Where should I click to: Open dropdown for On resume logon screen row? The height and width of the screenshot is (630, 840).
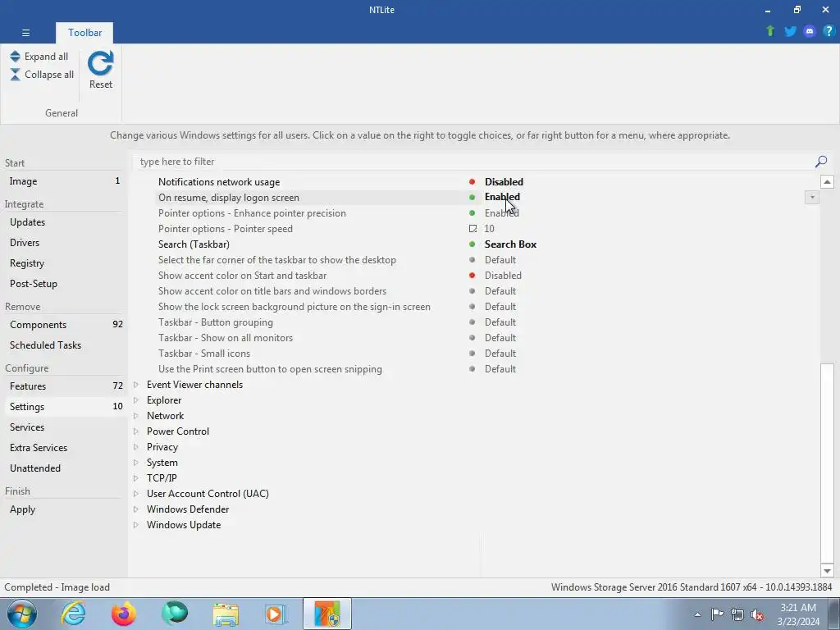(811, 198)
